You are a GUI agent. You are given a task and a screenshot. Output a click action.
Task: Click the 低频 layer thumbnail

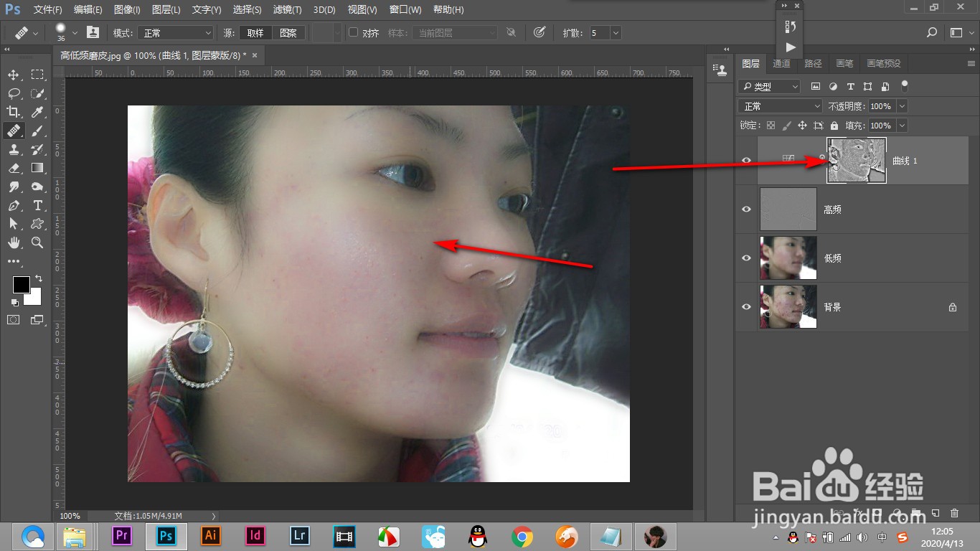[x=788, y=258]
